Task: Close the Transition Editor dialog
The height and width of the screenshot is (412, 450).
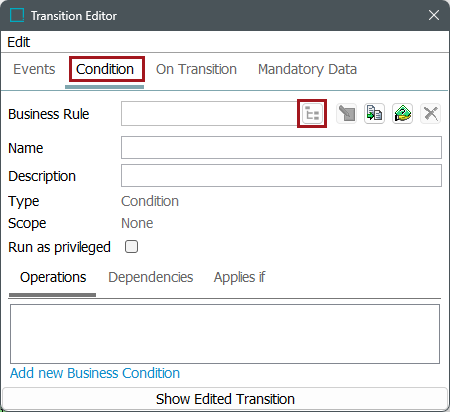Action: click(434, 15)
